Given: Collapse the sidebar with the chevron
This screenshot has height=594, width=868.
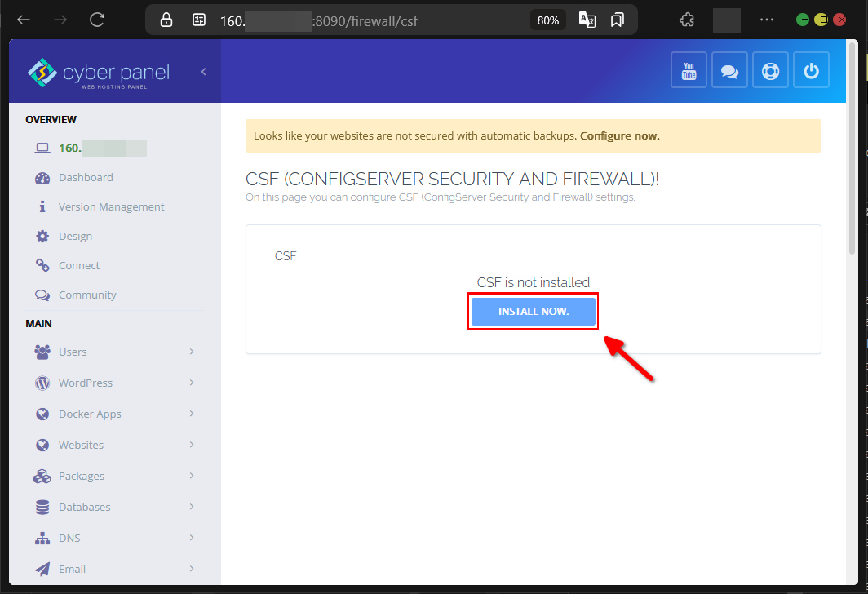Looking at the screenshot, I should click(204, 72).
